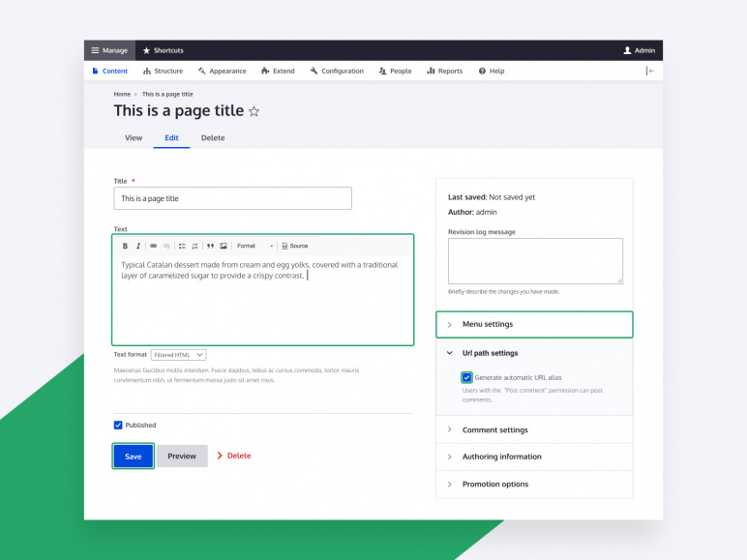Click the Save button
747x560 pixels.
tap(134, 456)
